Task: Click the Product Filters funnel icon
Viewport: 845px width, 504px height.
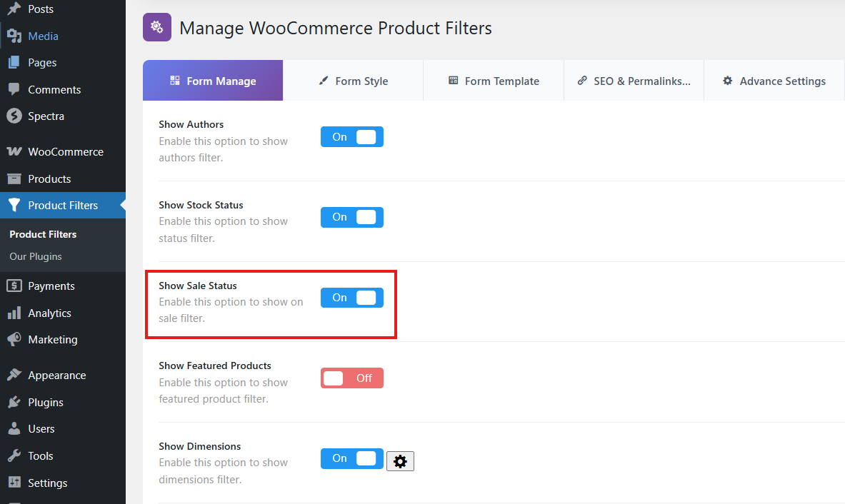Action: (x=14, y=205)
